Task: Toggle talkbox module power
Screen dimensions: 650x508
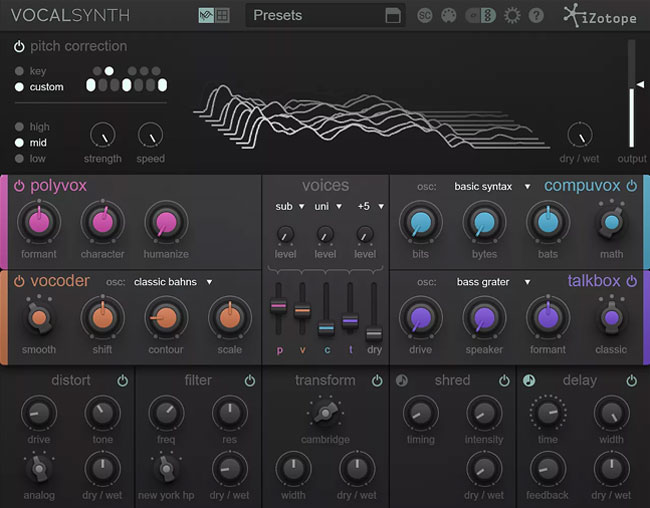Action: [x=631, y=281]
